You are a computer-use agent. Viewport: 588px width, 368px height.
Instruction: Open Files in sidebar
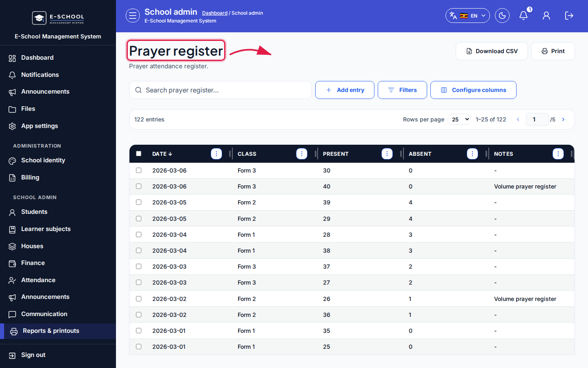58,109
